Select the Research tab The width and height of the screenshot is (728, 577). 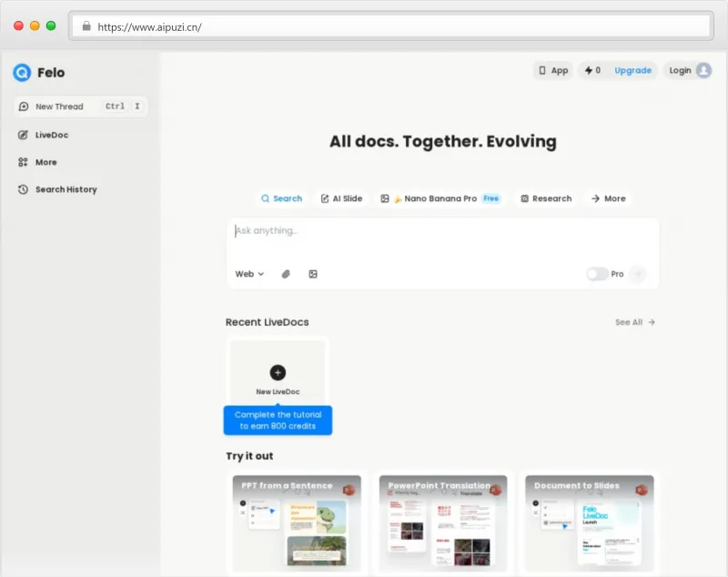coord(546,198)
